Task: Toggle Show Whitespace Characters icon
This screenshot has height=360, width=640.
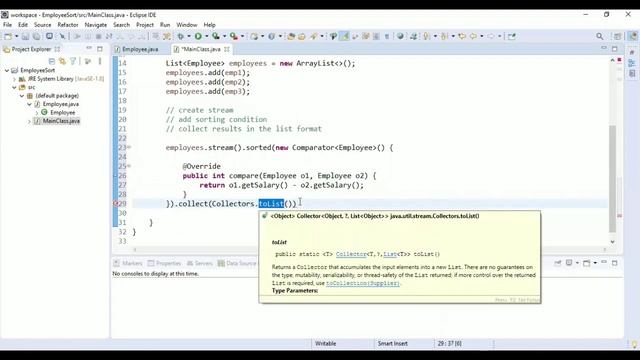Action: 387,36
